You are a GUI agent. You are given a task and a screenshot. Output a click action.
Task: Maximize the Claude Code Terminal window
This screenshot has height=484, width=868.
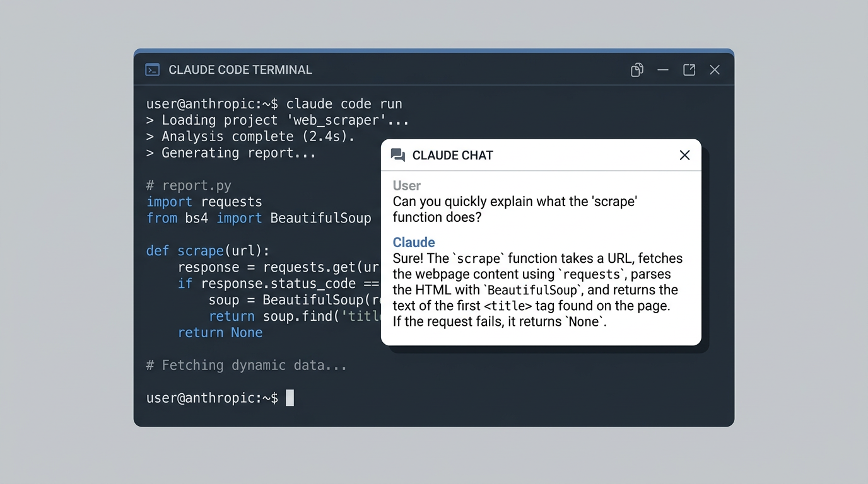pos(689,70)
